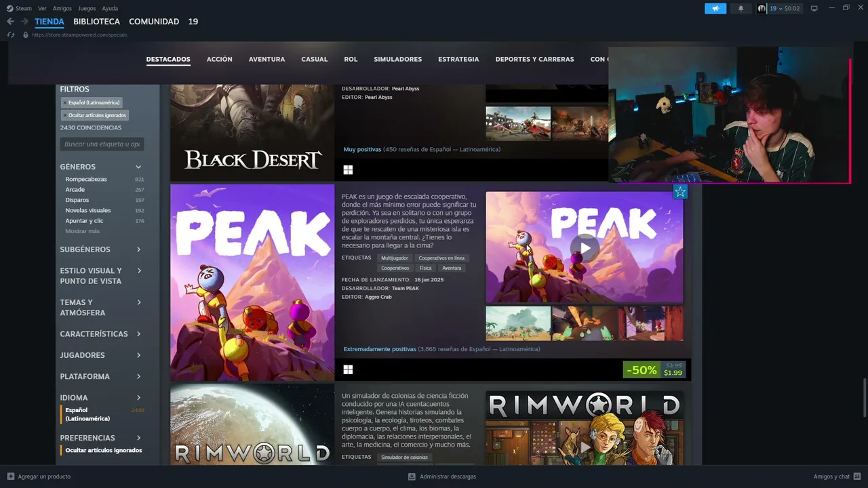Click the Windows icon under PEAK

[348, 369]
